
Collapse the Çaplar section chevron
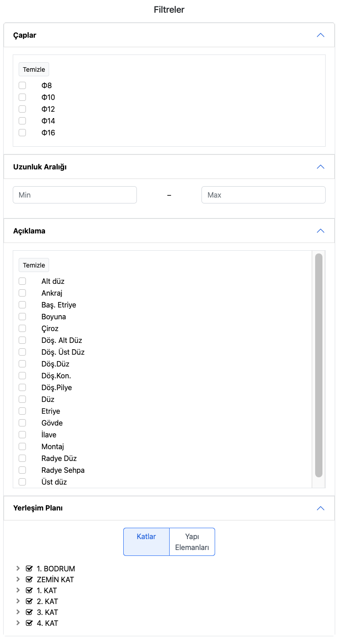click(321, 35)
